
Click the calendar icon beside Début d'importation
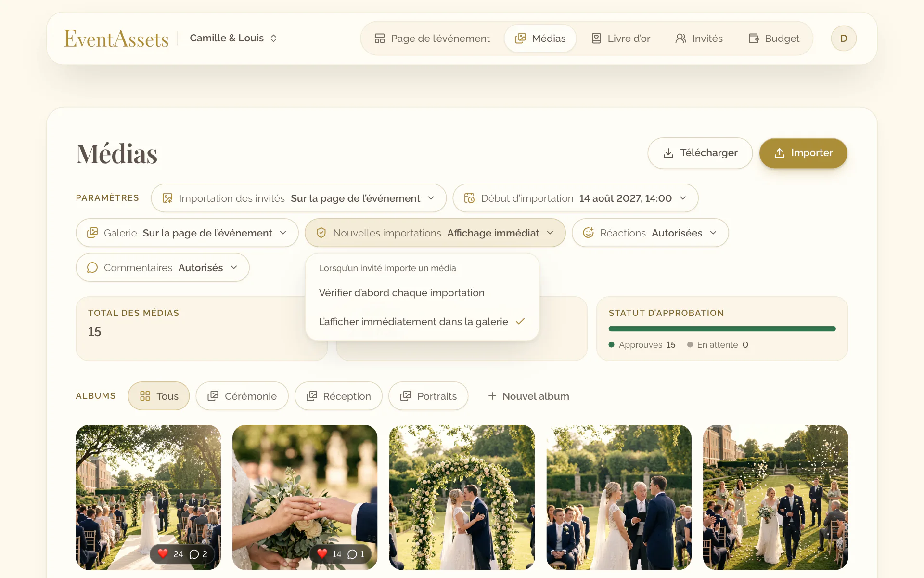pos(469,198)
